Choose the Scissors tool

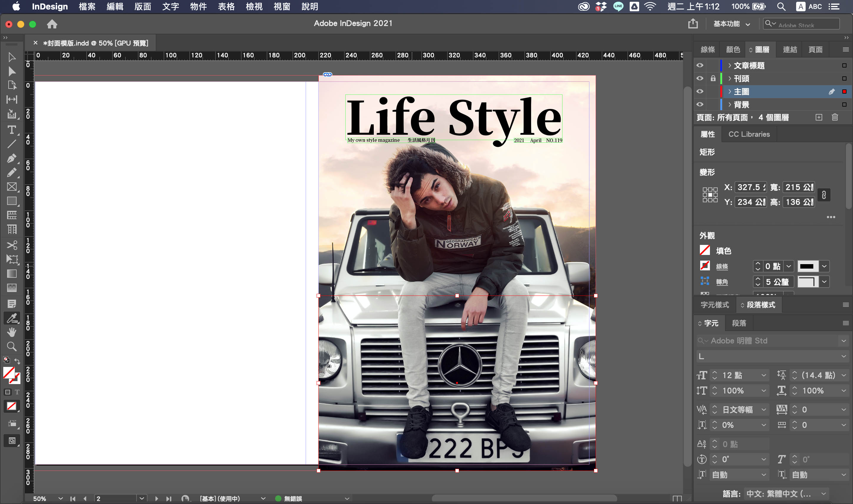(x=12, y=245)
